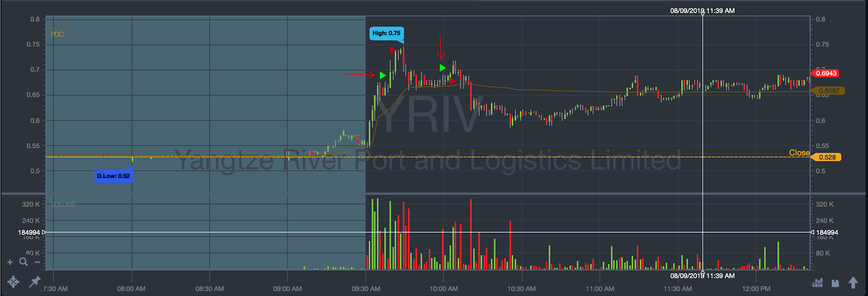Click the first green buy marker near 09:36
The width and height of the screenshot is (868, 296).
(383, 75)
